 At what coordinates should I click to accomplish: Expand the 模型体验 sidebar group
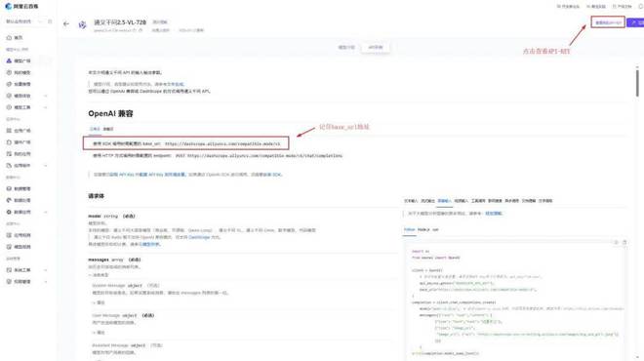pos(46,96)
